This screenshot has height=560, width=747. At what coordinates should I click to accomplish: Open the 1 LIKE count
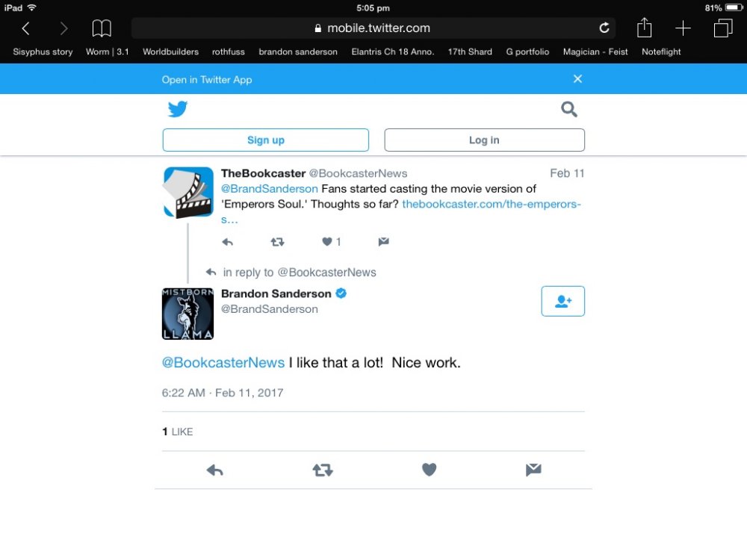tap(177, 432)
